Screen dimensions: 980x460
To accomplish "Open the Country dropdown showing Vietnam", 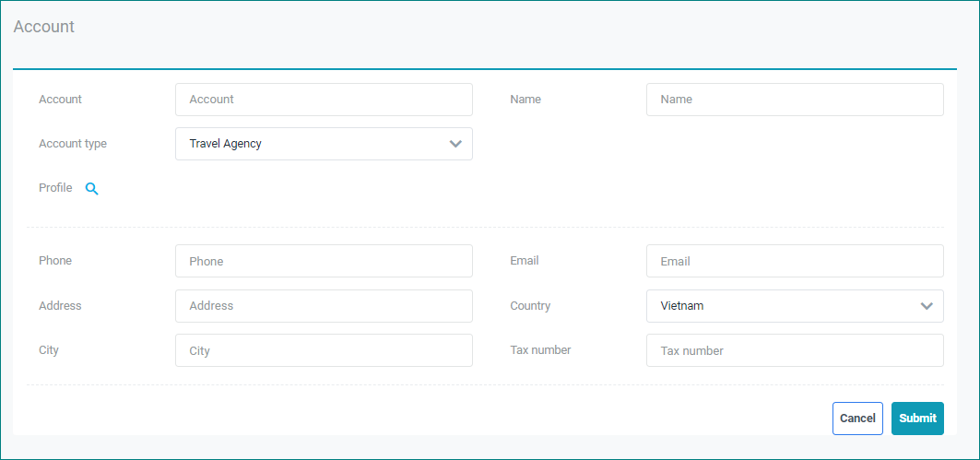I will point(795,306).
